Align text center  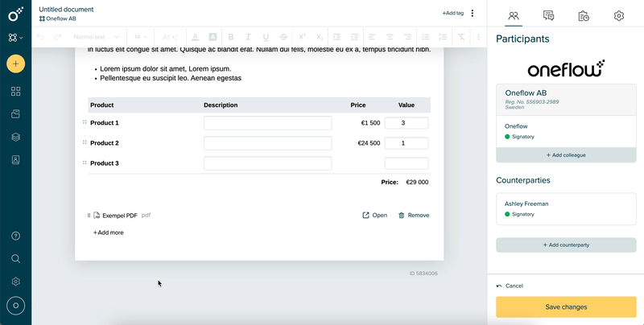pos(390,37)
